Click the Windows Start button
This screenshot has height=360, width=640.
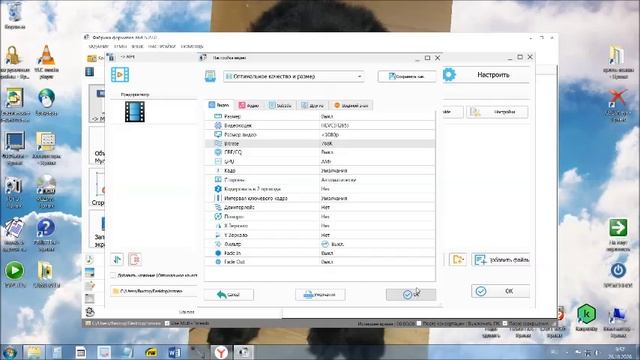[x=9, y=352]
